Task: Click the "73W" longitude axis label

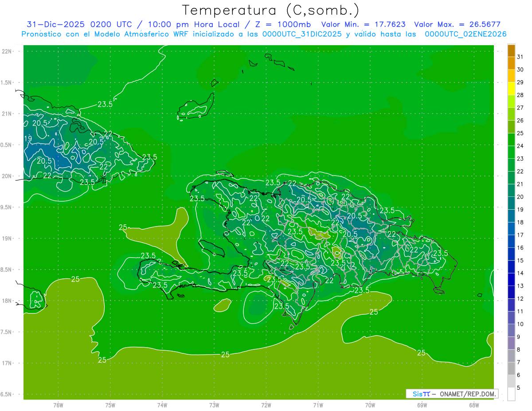Action: [x=214, y=405]
